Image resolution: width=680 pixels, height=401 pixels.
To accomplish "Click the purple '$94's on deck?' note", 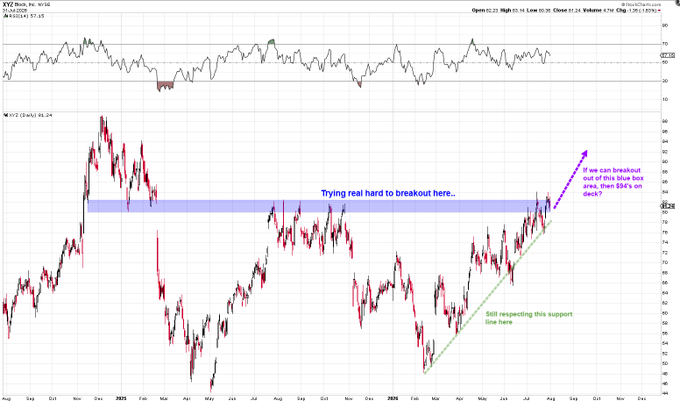I will [x=613, y=182].
